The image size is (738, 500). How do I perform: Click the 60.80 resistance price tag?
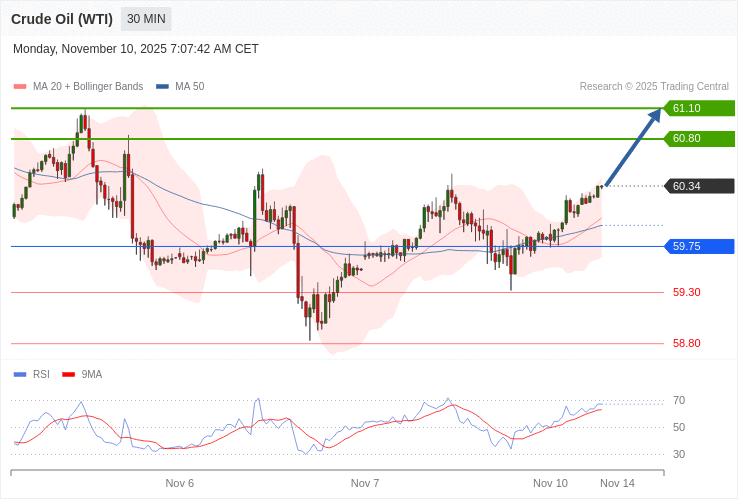[x=699, y=138]
